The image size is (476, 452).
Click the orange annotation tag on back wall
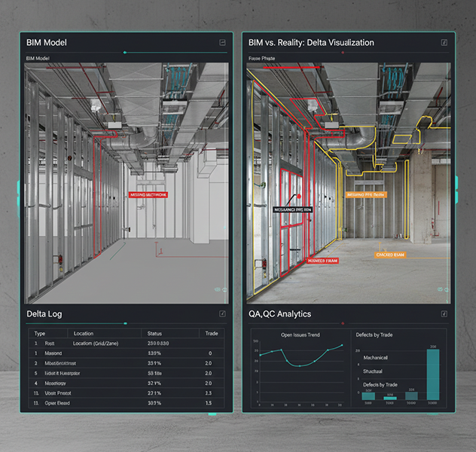(366, 194)
